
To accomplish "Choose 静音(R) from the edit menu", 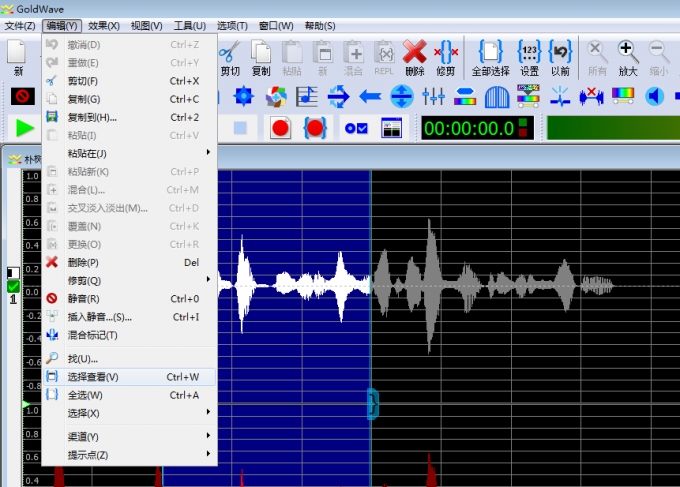I will (x=130, y=299).
